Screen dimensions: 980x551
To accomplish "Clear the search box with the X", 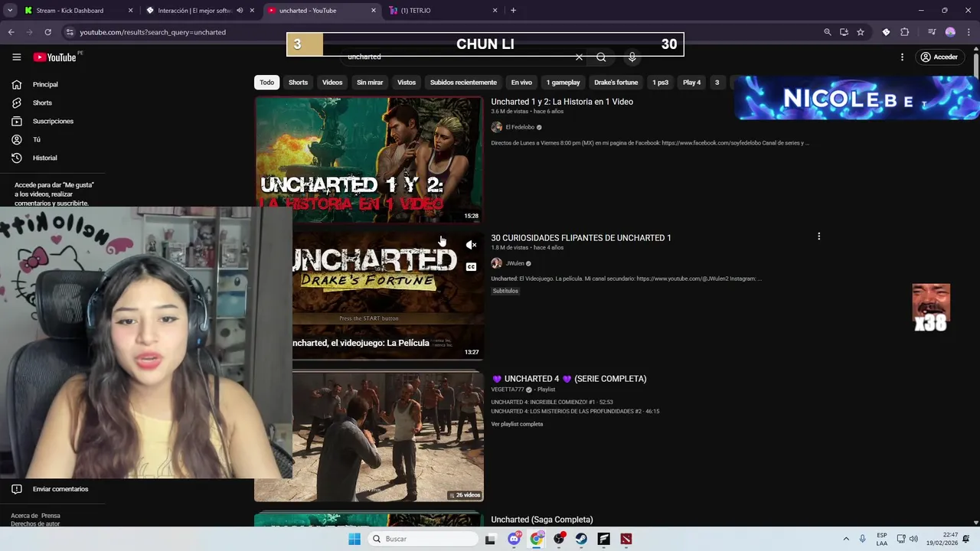I will 579,57.
